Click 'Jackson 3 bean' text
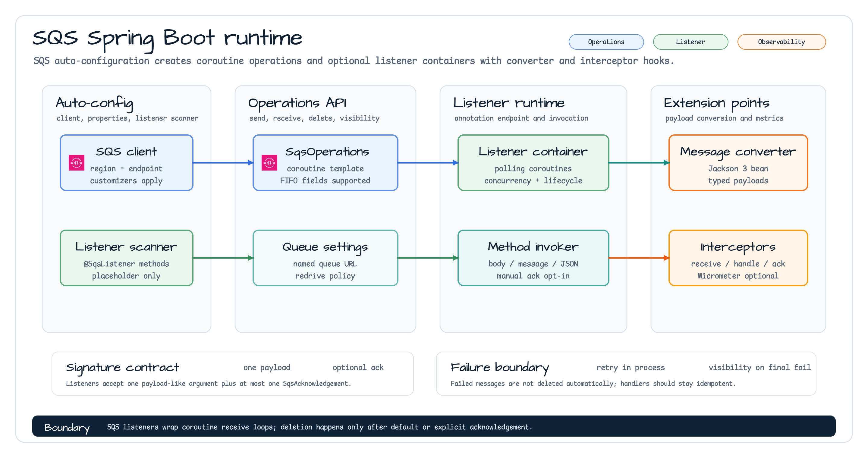Image resolution: width=868 pixels, height=458 pixels. coord(738,169)
